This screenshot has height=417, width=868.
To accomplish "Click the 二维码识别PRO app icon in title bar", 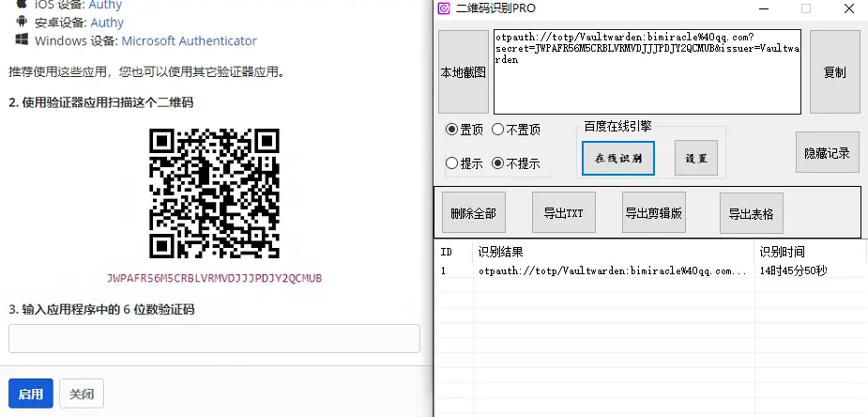I will pyautogui.click(x=444, y=8).
